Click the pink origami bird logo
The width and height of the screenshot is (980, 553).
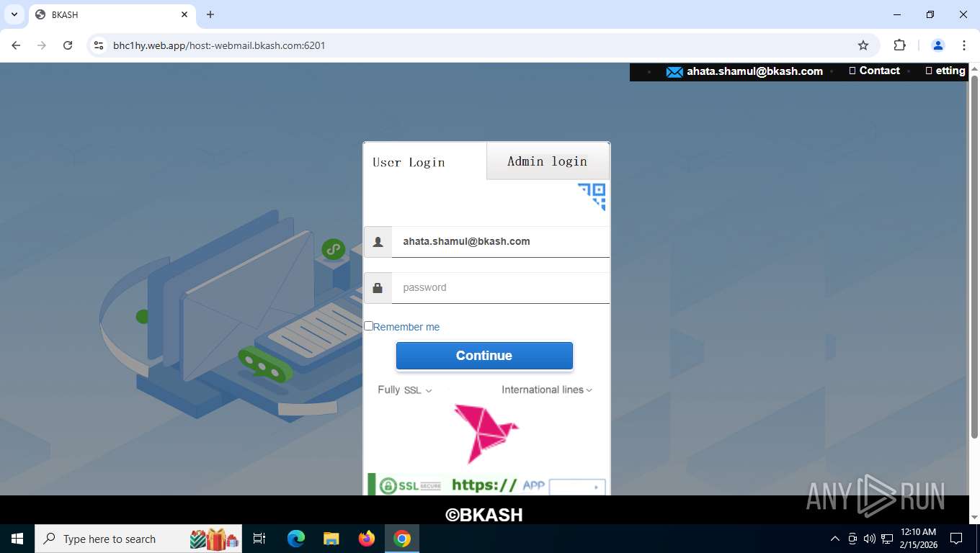[x=486, y=433]
